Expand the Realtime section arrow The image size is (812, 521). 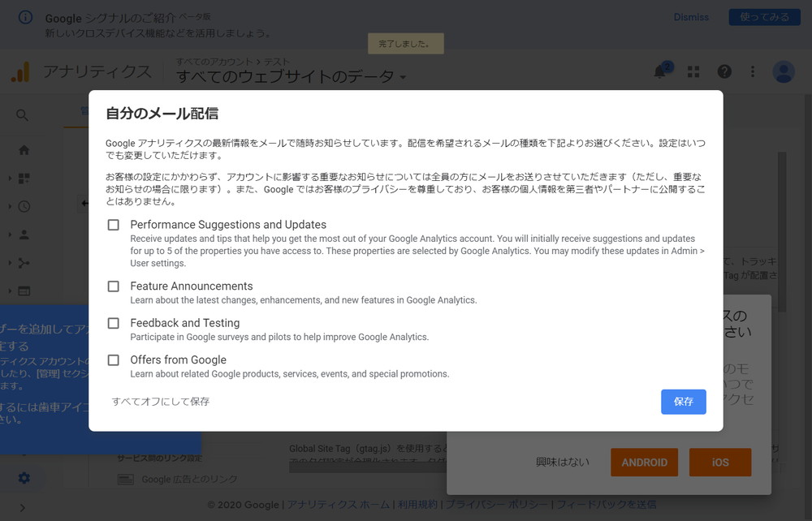pyautogui.click(x=10, y=206)
